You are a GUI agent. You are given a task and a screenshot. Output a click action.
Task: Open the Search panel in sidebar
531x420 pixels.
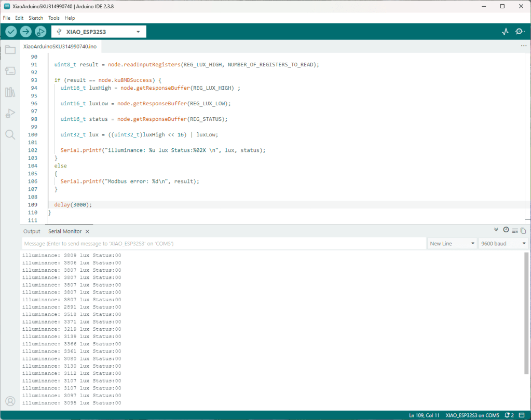click(x=10, y=135)
